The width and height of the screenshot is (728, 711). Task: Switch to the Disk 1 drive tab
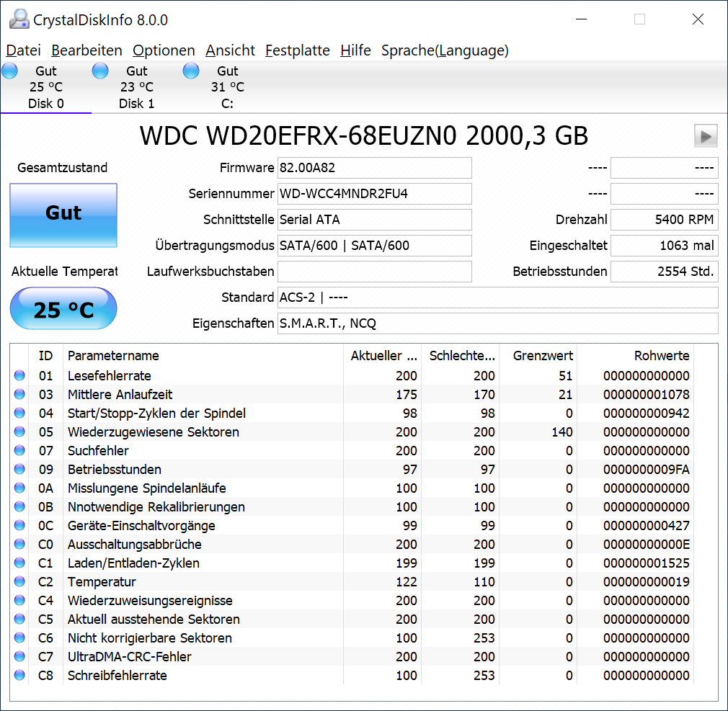pyautogui.click(x=136, y=87)
